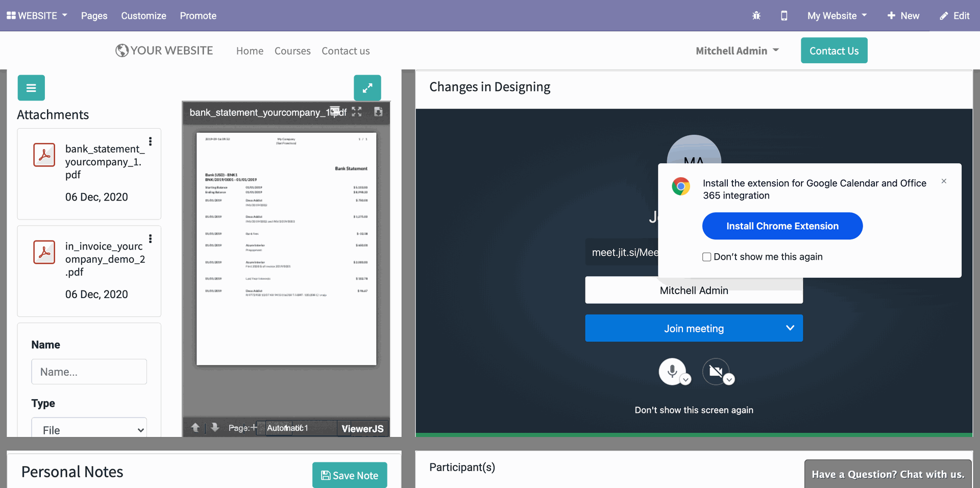Open the hamburger menu above Attachments
Image resolution: width=980 pixels, height=488 pixels.
[x=31, y=88]
